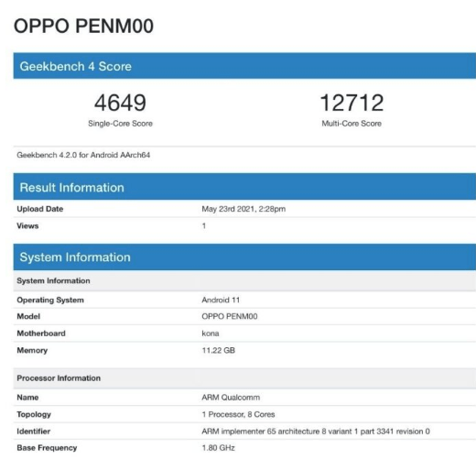Click the processor Name label
The height and width of the screenshot is (459, 476).
27,398
